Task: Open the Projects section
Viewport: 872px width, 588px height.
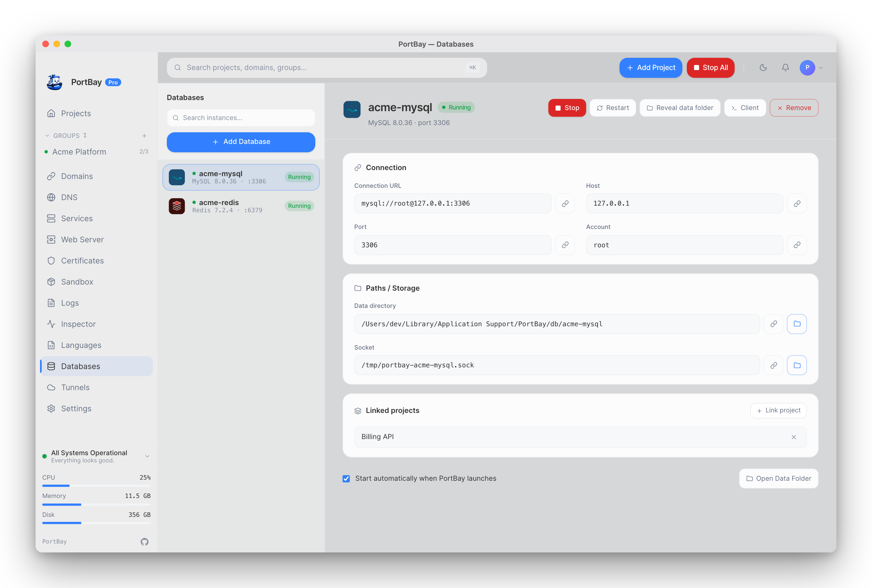Action: pyautogui.click(x=96, y=113)
